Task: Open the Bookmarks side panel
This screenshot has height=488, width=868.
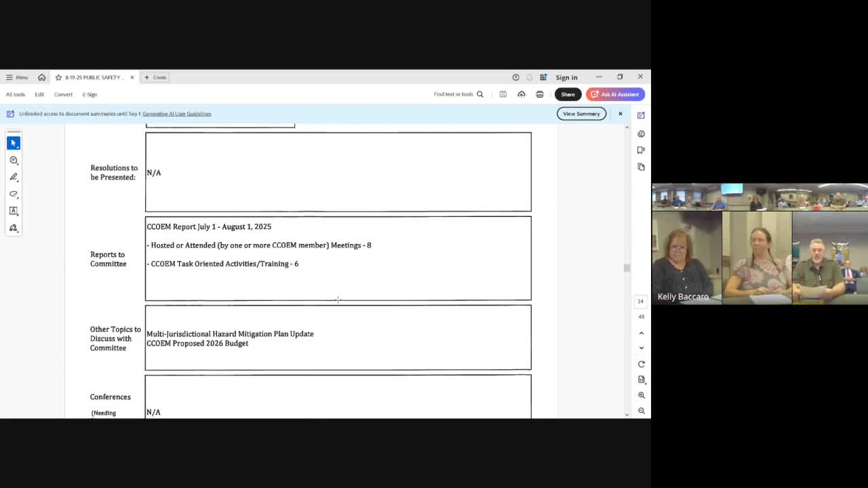Action: point(641,150)
